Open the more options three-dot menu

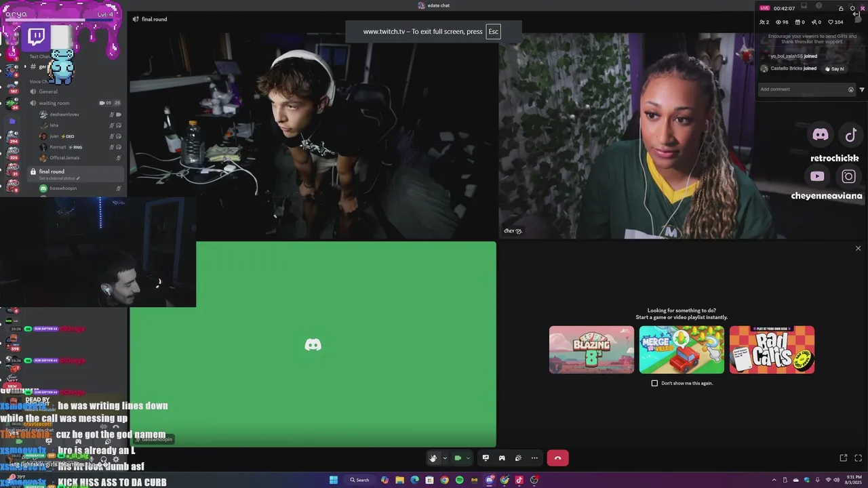coord(534,458)
